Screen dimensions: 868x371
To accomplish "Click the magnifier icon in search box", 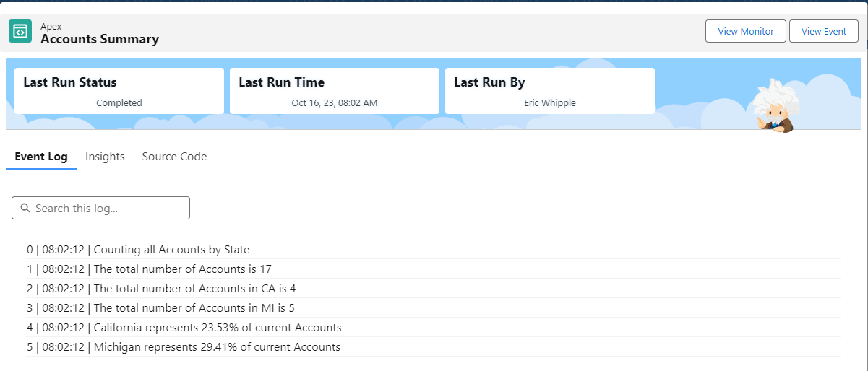I will click(x=26, y=208).
